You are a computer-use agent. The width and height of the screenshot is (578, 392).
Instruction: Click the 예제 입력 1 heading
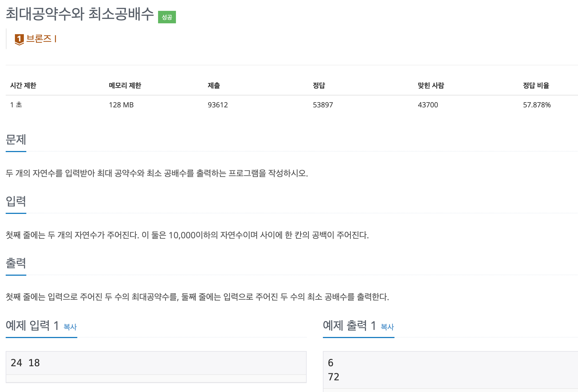tap(32, 325)
